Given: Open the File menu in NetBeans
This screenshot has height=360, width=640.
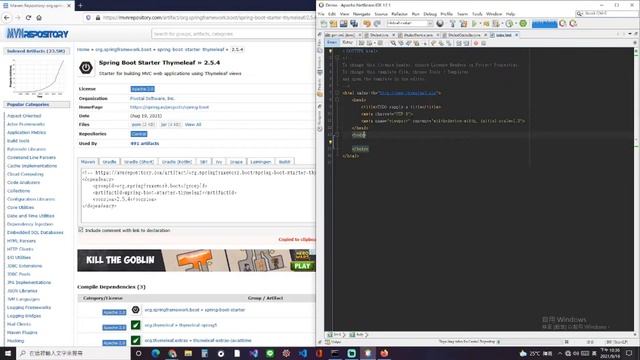Looking at the screenshot, I should click(x=321, y=14).
